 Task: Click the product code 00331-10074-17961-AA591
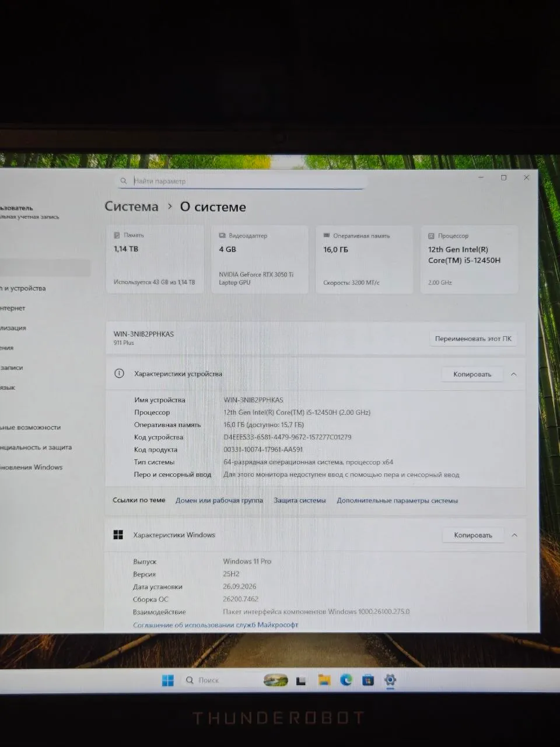(263, 449)
